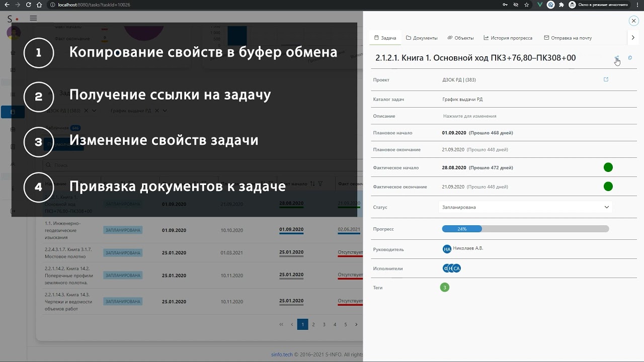Click the НА avatar of Николаев А.В.
644x362 pixels.
447,249
